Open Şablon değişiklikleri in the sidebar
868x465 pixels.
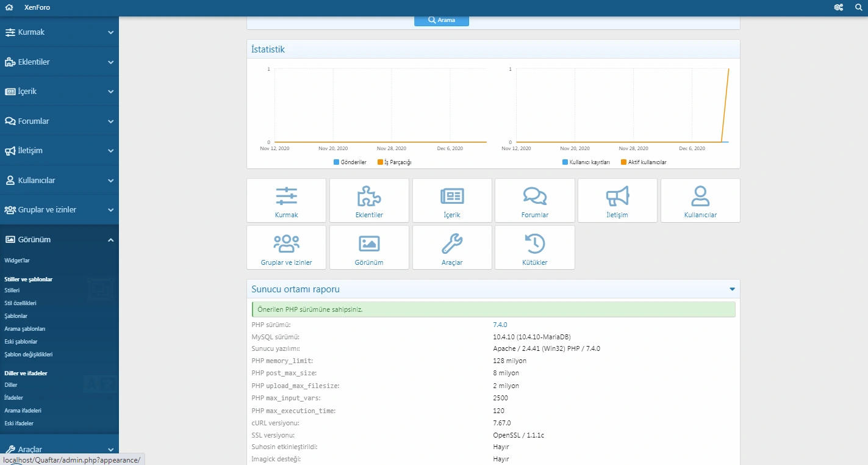coord(29,355)
